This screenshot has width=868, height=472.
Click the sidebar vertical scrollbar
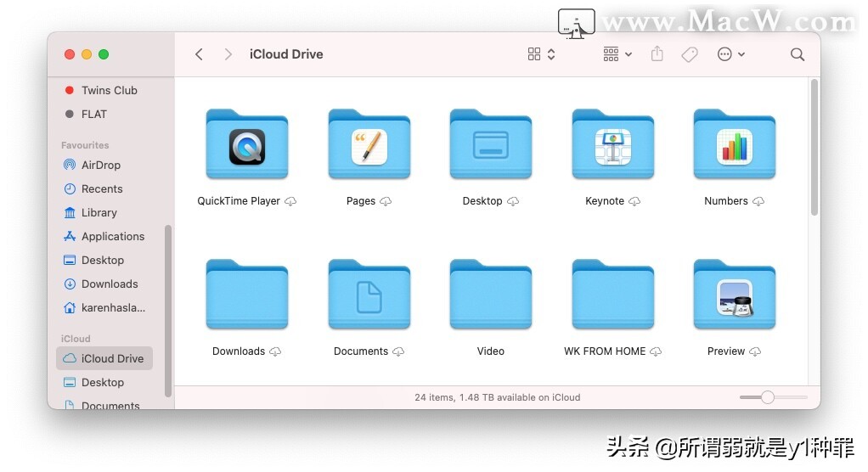coord(167,311)
